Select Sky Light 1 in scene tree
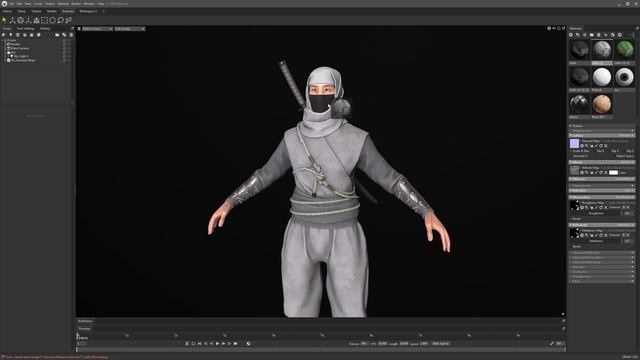 pos(21,56)
